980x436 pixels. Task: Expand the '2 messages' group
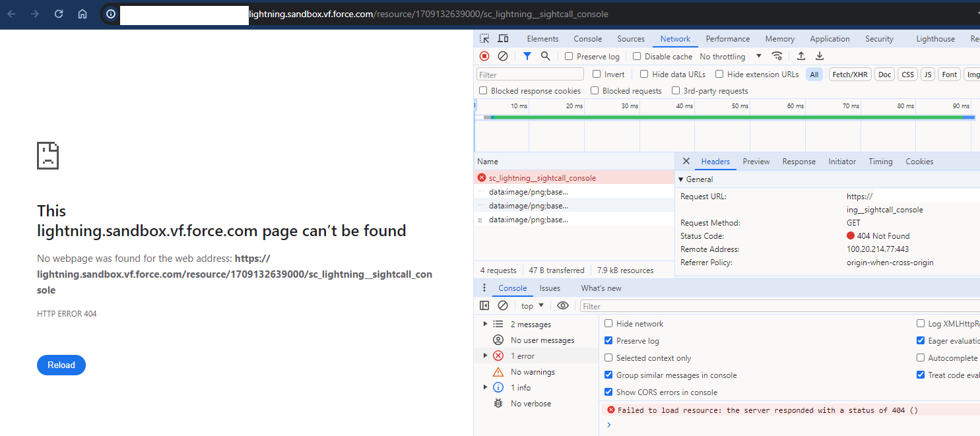[486, 324]
